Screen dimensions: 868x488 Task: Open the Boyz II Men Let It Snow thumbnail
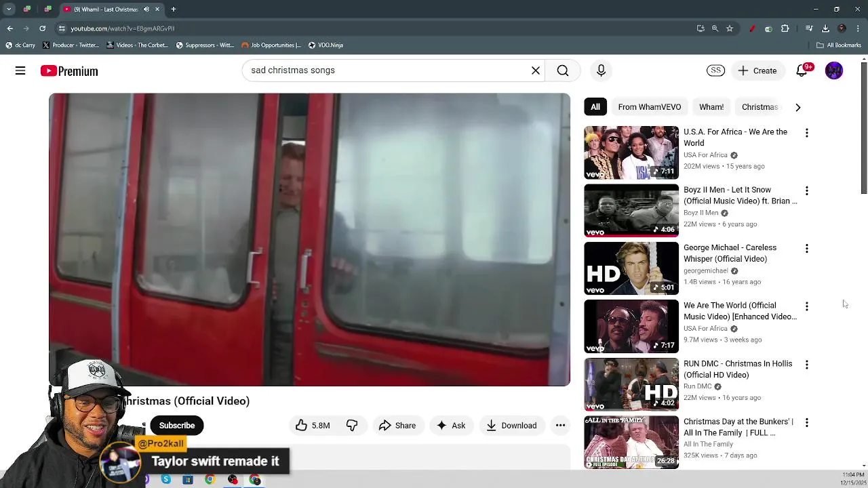tap(631, 211)
